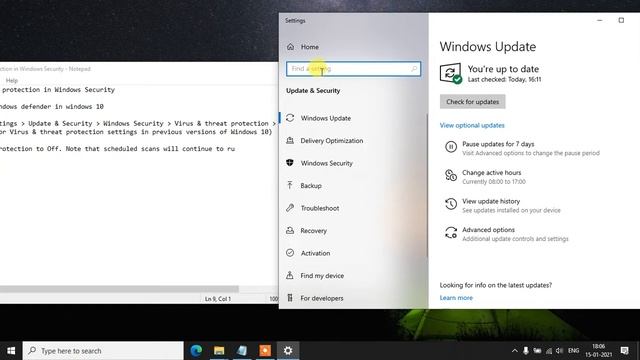The image size is (640, 360).
Task: Open View update history
Action: click(491, 201)
